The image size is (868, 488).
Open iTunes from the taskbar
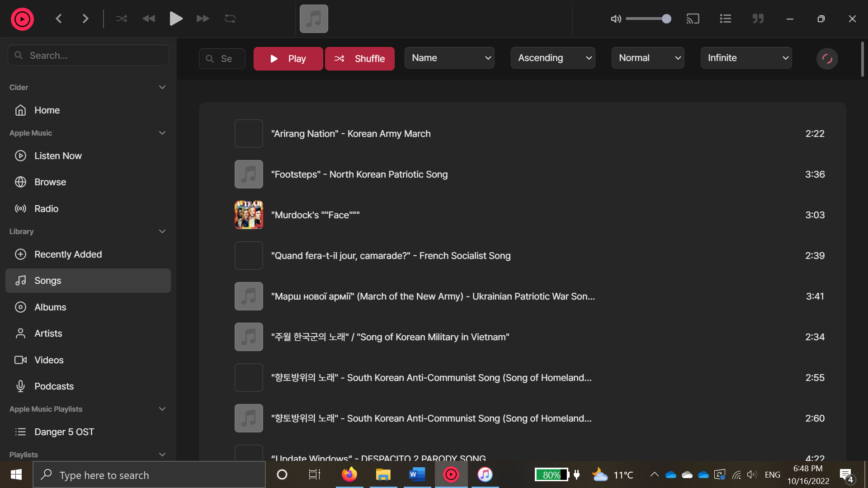click(x=485, y=474)
